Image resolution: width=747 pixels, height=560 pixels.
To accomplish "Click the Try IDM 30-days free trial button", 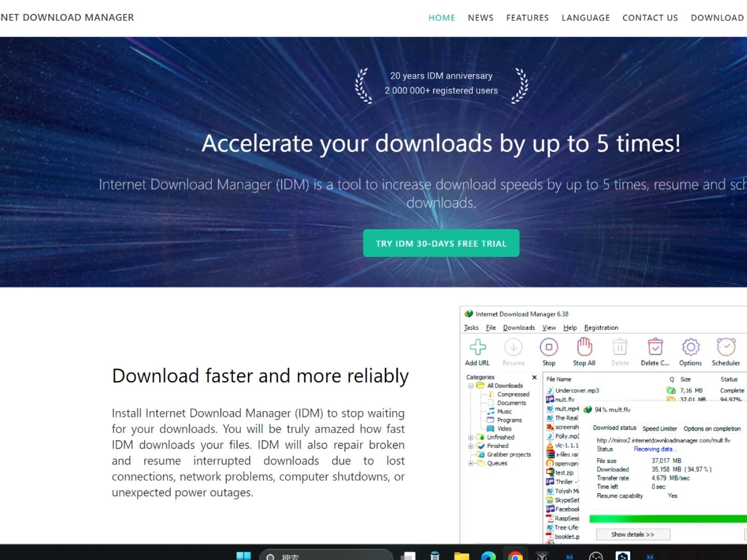I will (x=441, y=243).
